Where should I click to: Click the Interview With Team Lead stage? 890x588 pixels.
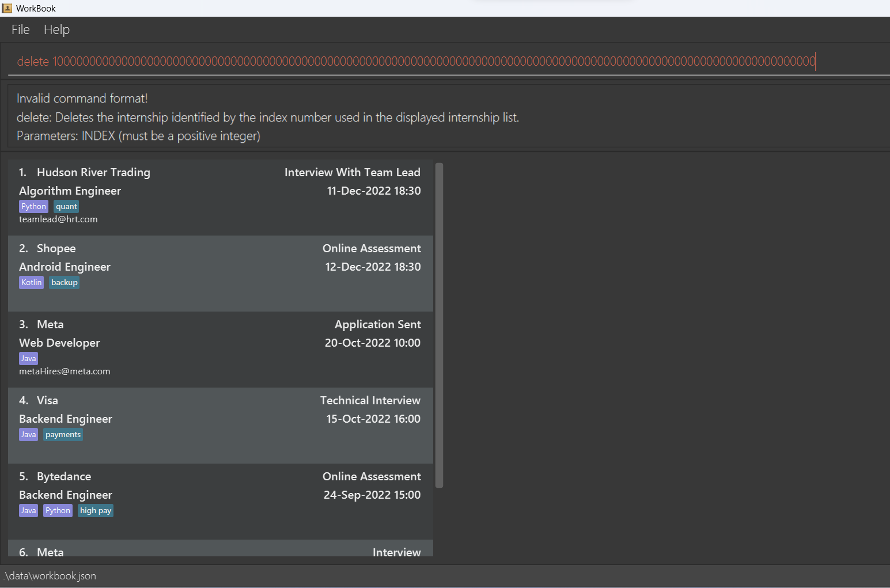(353, 172)
